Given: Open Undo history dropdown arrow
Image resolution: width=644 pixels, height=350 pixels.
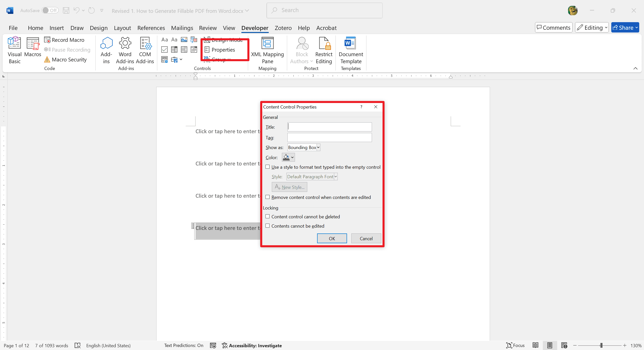Looking at the screenshot, I should pyautogui.click(x=83, y=10).
